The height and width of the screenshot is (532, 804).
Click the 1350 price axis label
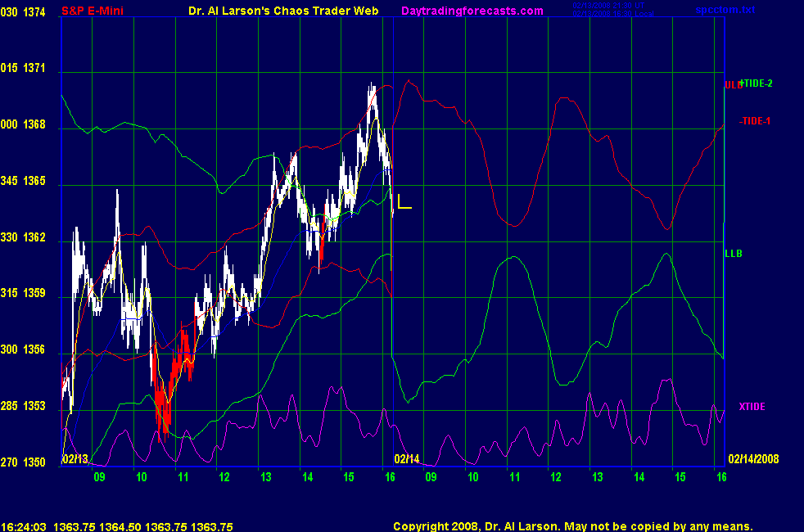(x=35, y=462)
